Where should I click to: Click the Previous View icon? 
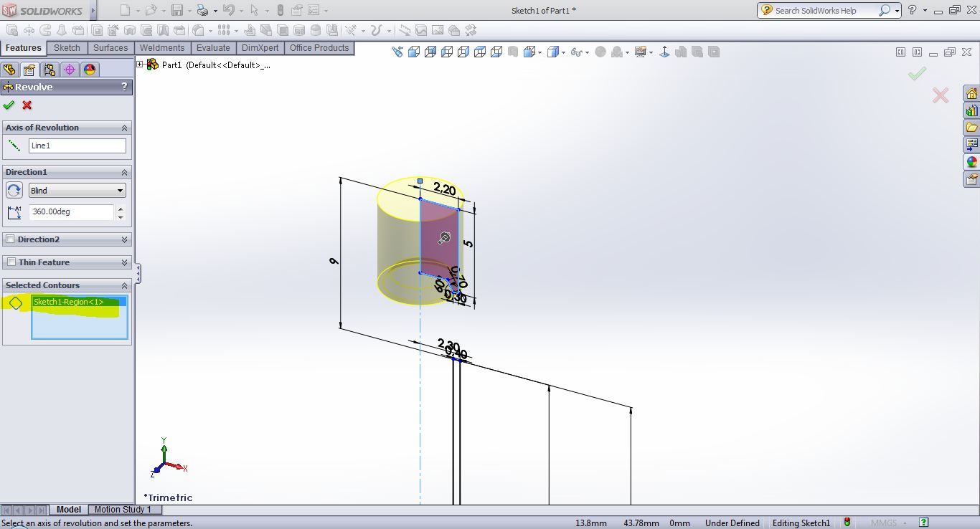coord(397,52)
